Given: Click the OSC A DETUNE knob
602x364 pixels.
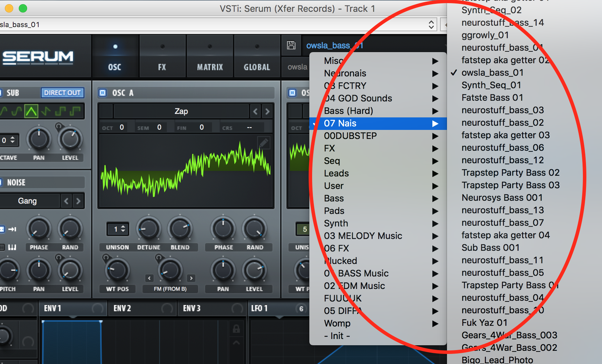Looking at the screenshot, I should click(149, 229).
